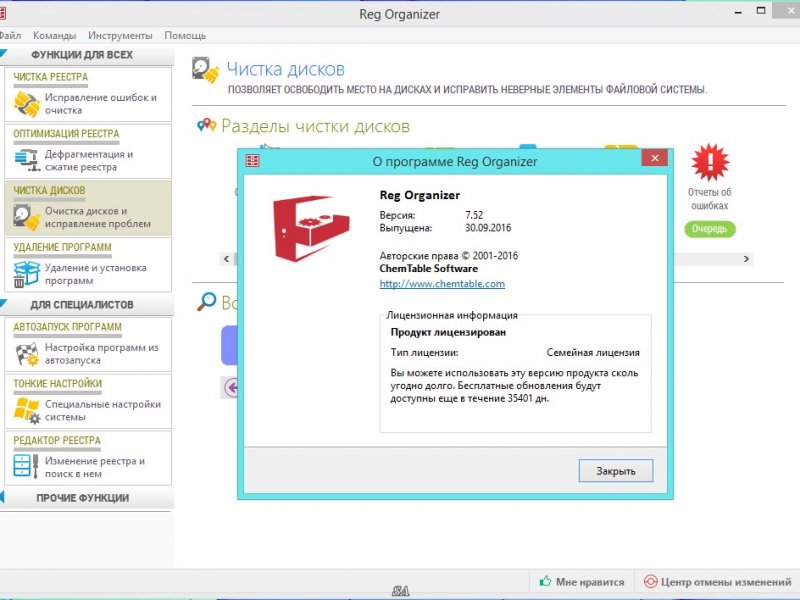Close the About dialog with red X

pyautogui.click(x=655, y=158)
